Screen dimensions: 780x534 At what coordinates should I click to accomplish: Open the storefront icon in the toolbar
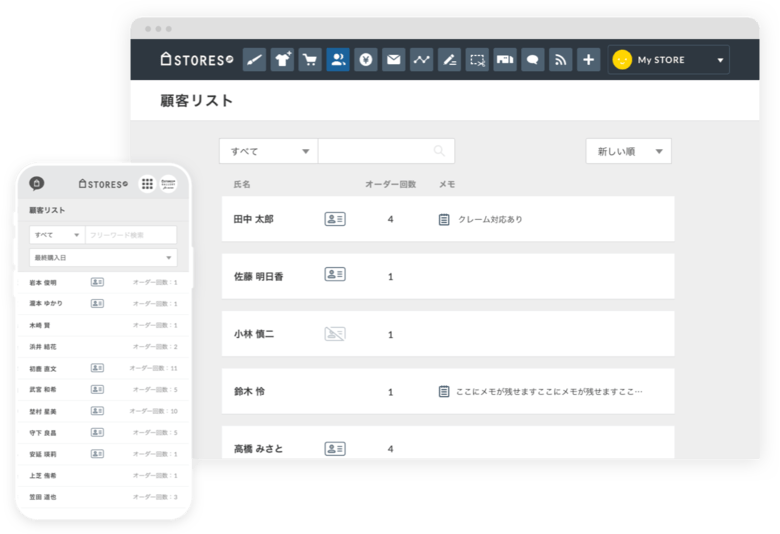505,60
